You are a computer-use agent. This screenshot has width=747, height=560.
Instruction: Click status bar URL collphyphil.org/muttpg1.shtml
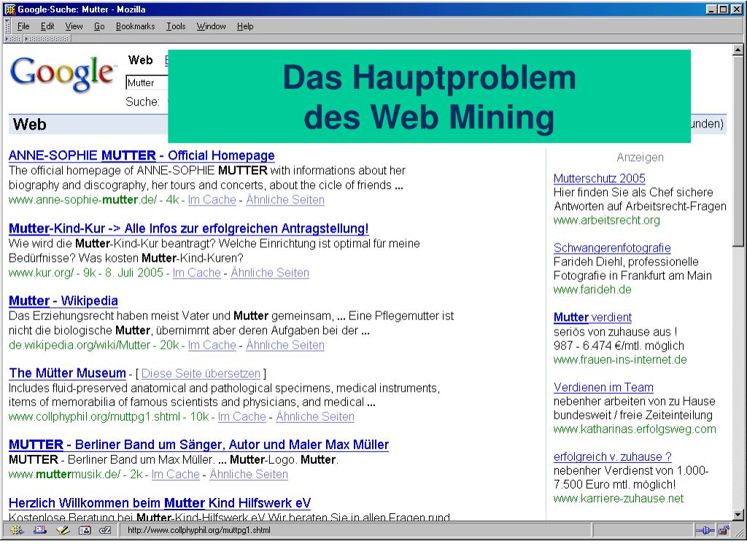point(199,530)
